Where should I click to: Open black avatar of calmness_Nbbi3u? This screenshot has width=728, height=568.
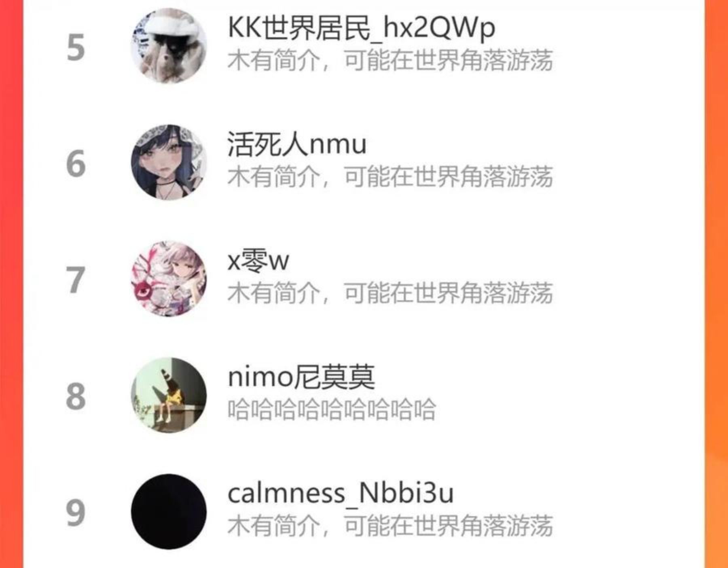tap(169, 512)
